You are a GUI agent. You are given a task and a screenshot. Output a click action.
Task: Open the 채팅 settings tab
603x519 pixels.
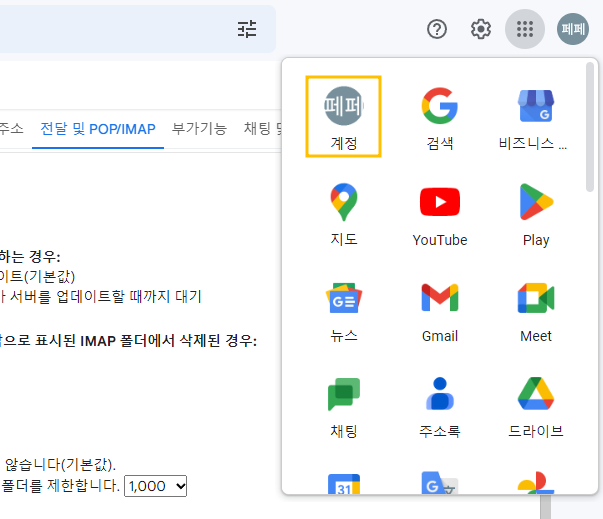(263, 129)
